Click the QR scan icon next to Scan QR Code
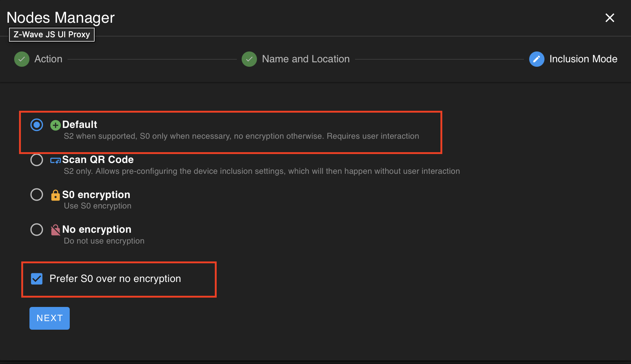 pos(55,160)
